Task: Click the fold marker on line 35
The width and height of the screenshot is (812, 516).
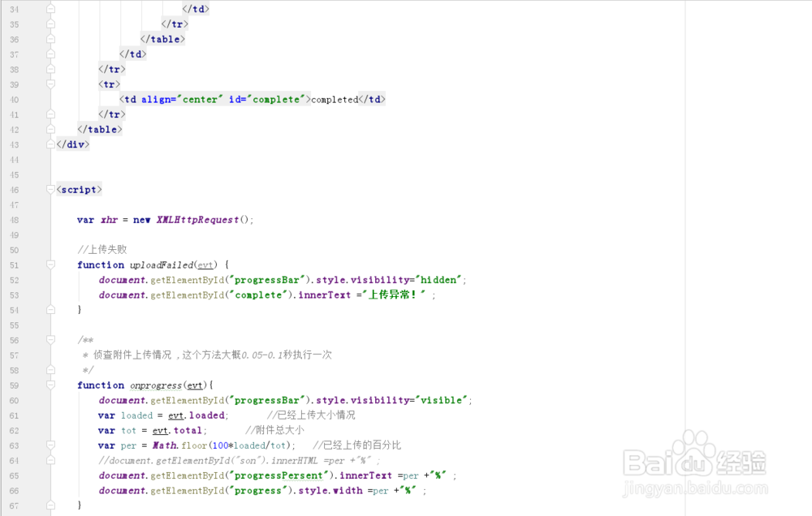Action: click(x=50, y=24)
